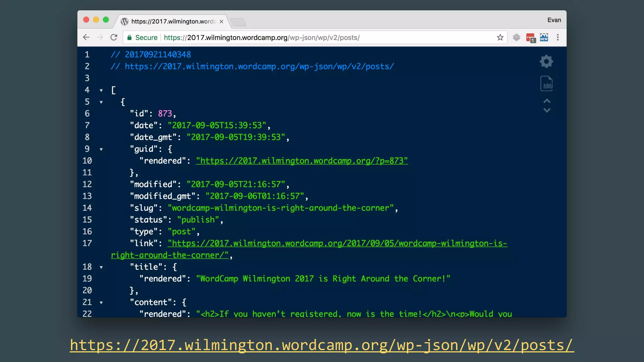This screenshot has height=362, width=644.
Task: Click the modified value "2017-09-05T21:16:57"
Action: tap(236, 184)
